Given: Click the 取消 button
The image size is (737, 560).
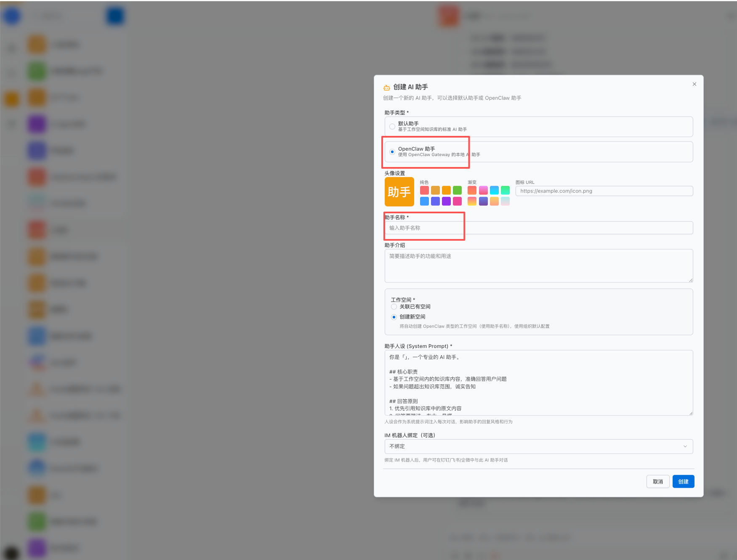Looking at the screenshot, I should 657,482.
